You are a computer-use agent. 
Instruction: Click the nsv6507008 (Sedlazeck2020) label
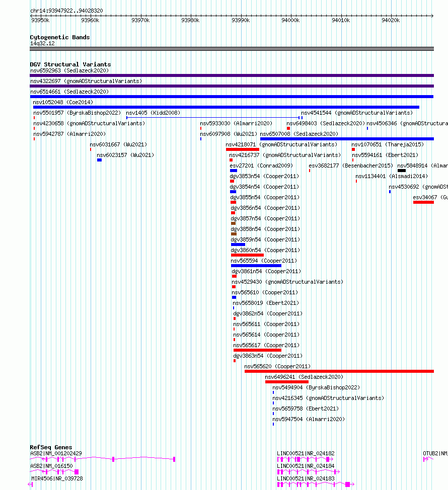(299, 134)
